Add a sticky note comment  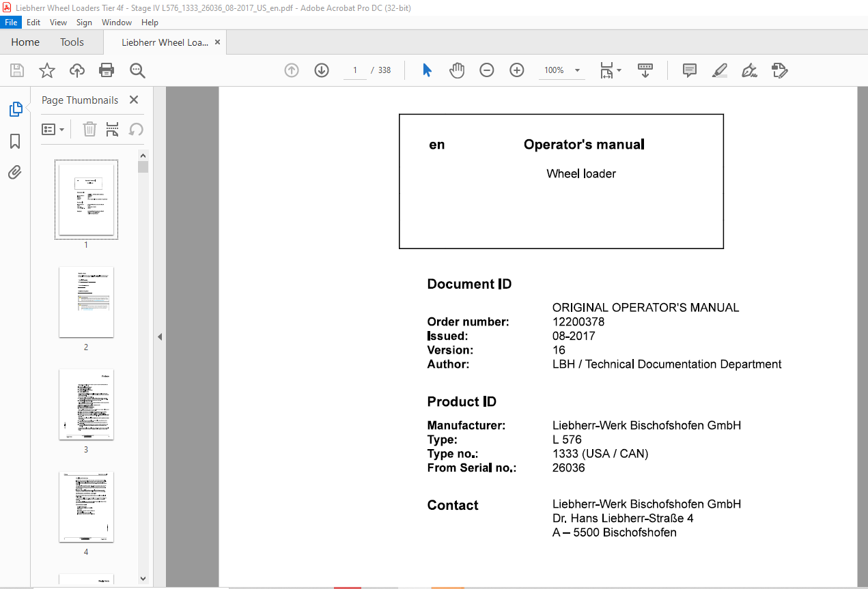click(x=690, y=70)
